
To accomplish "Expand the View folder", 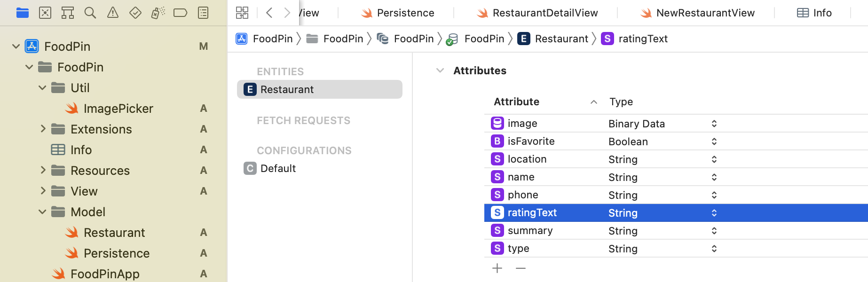I will click(43, 191).
